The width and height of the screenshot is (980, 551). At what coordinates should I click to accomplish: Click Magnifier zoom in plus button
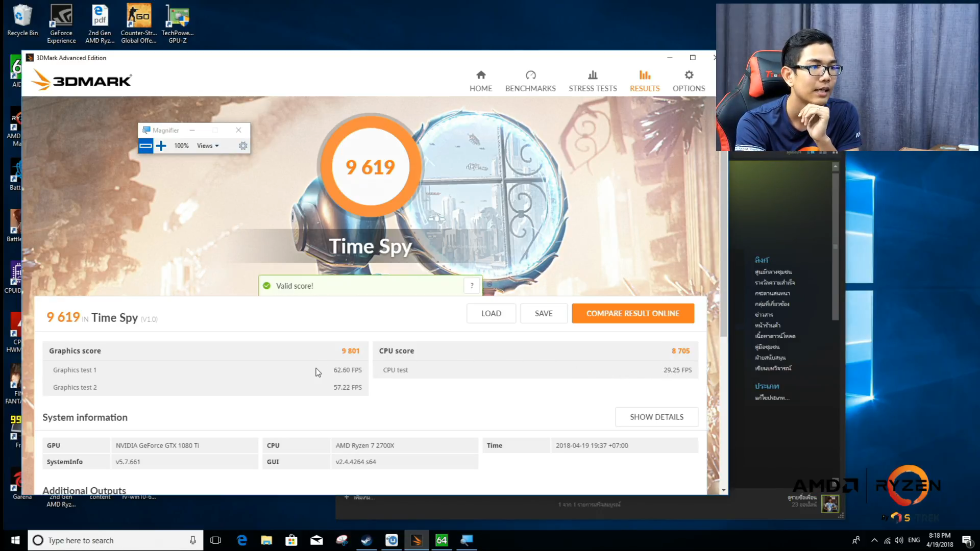[161, 146]
